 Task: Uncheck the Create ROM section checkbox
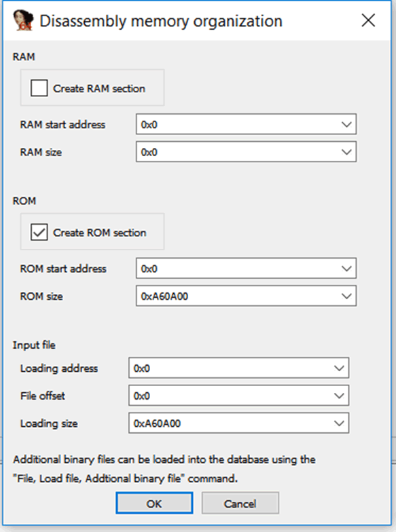click(39, 232)
